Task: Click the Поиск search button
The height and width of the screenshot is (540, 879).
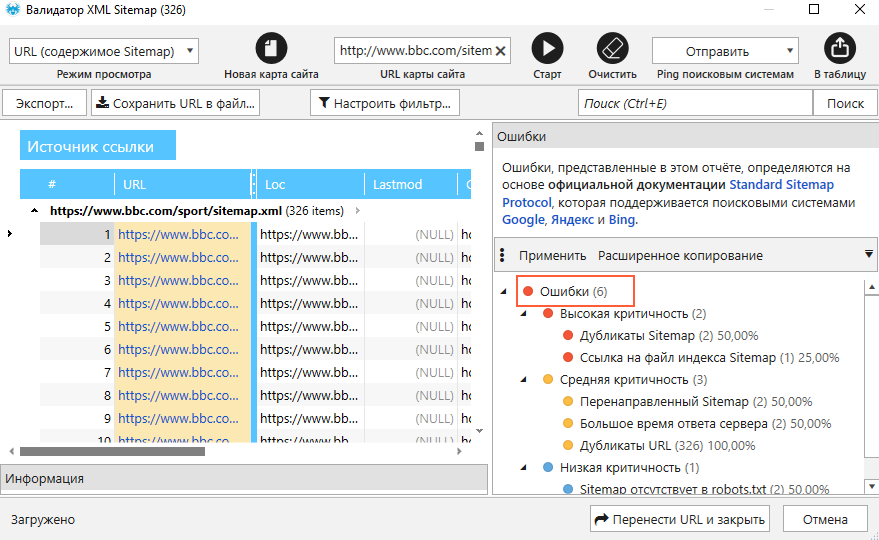Action: [845, 103]
